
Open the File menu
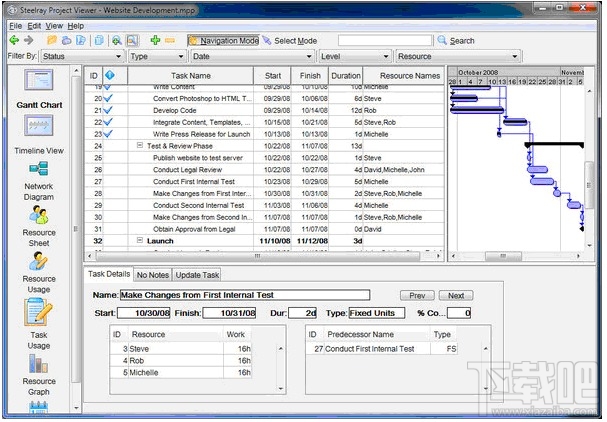coord(15,26)
